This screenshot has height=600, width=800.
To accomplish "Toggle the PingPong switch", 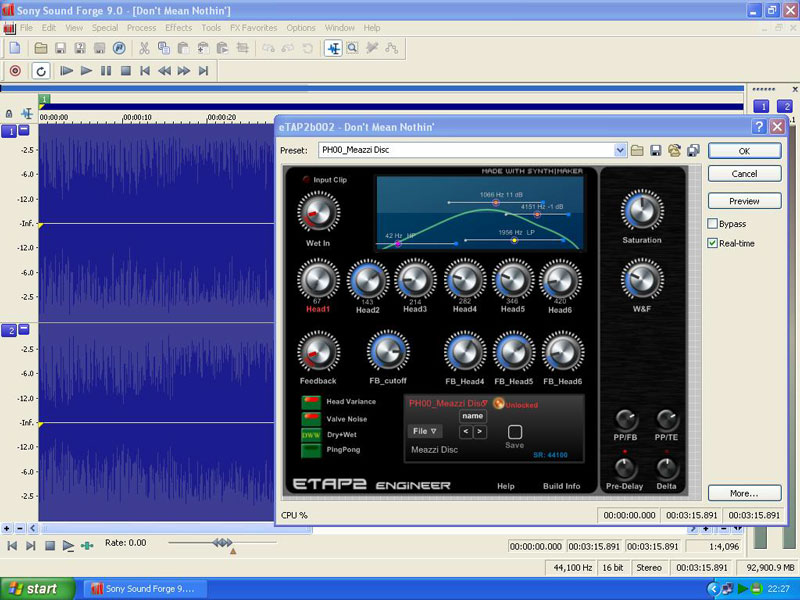I will coord(310,451).
